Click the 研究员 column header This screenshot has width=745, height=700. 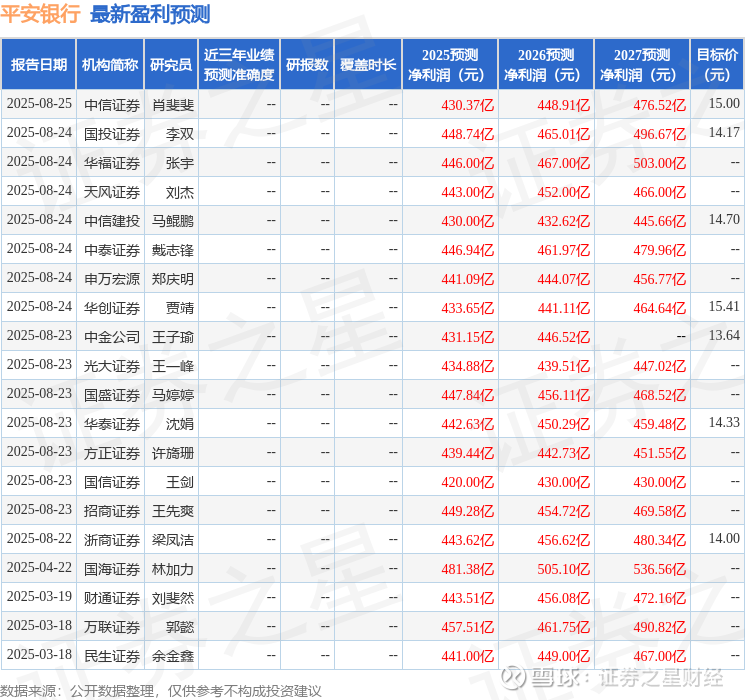point(171,65)
